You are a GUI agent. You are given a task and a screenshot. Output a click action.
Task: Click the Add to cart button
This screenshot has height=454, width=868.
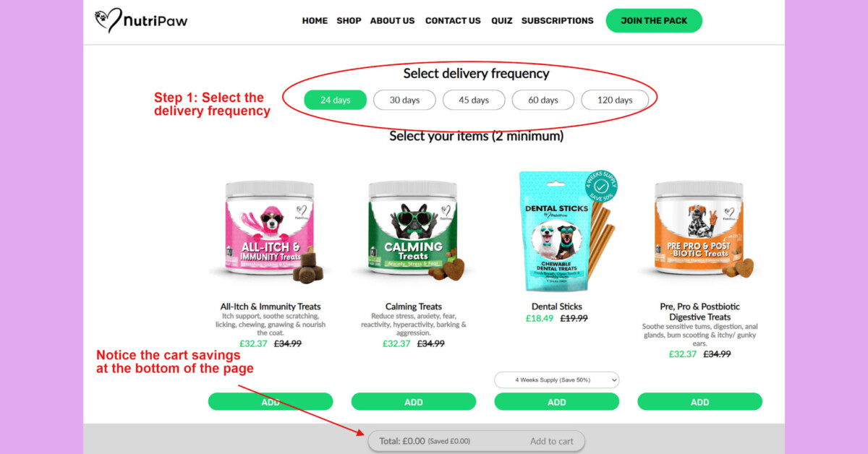(552, 441)
